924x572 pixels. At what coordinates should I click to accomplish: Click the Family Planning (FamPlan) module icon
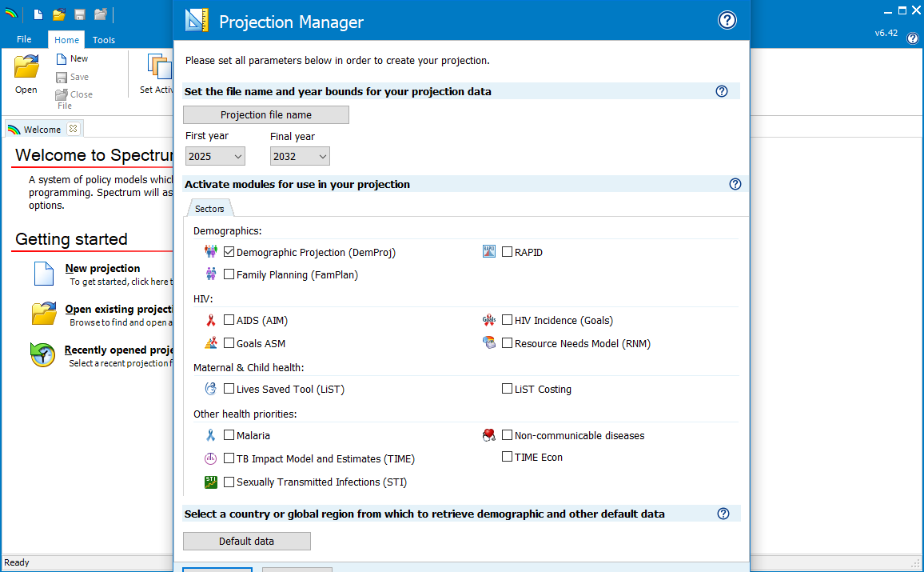pos(210,274)
